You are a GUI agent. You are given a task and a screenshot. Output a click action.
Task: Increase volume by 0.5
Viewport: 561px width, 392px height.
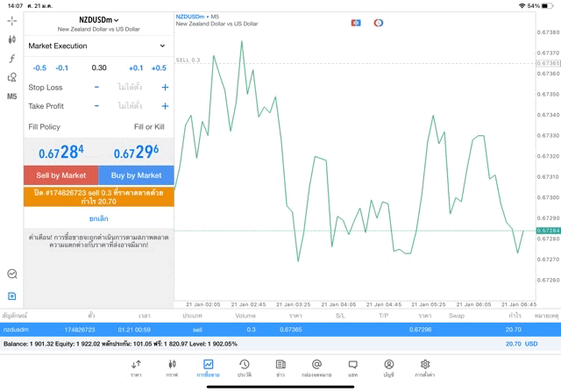click(x=159, y=68)
